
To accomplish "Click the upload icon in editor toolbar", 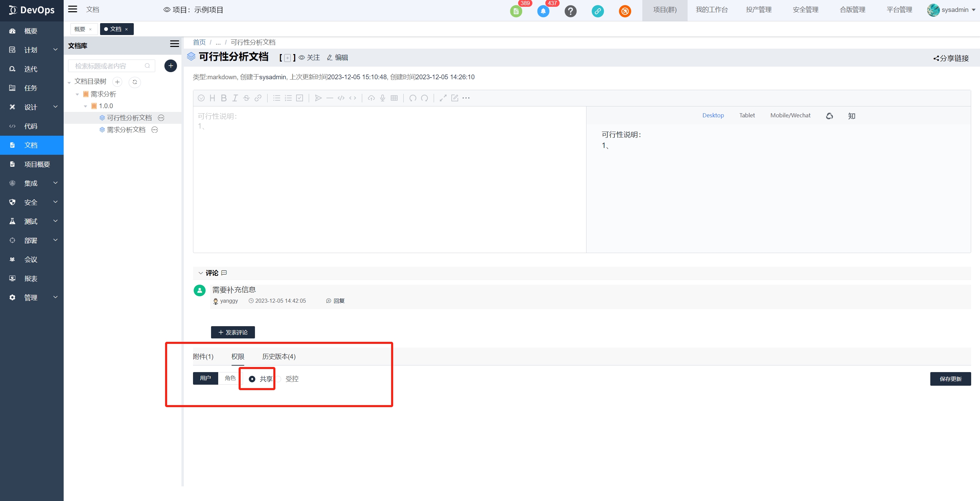I will click(x=371, y=98).
